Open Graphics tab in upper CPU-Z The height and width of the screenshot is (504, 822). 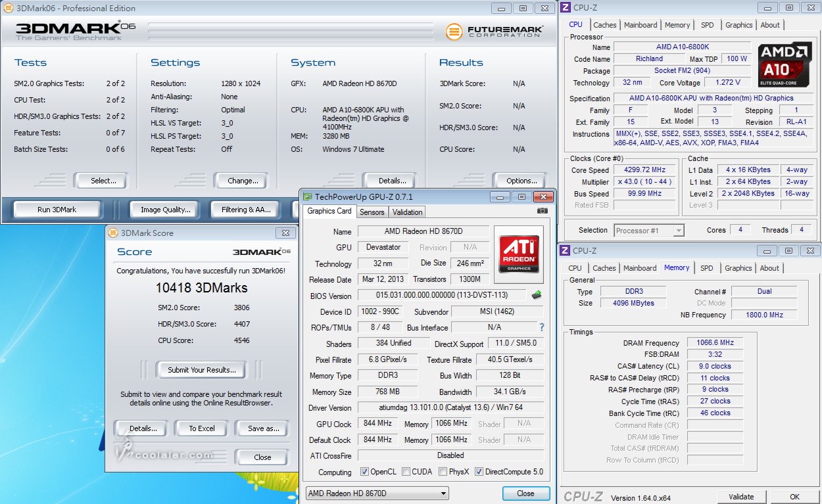(738, 25)
